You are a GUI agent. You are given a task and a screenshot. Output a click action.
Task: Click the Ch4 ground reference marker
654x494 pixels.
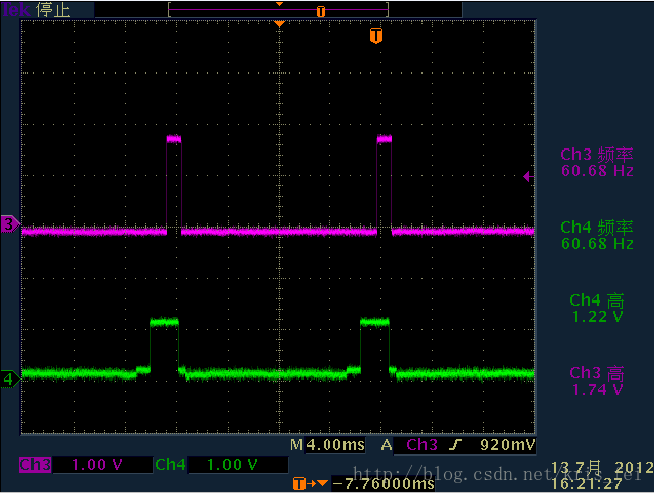pos(10,379)
